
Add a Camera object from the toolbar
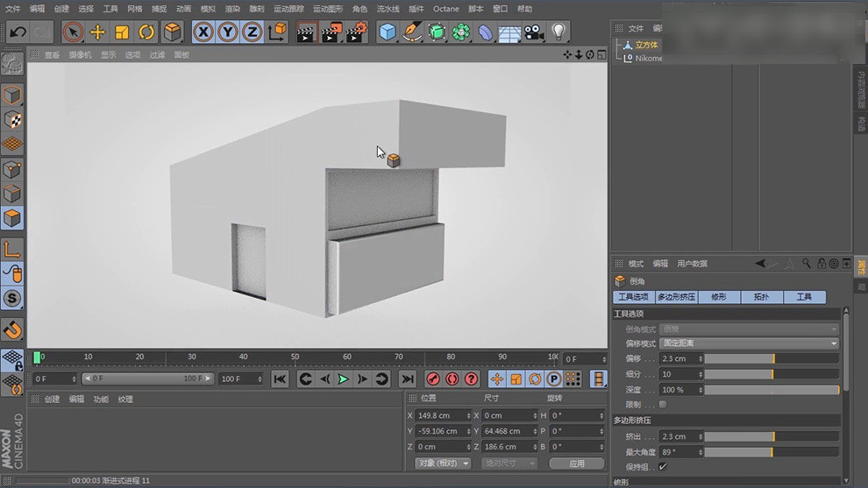click(x=534, y=32)
